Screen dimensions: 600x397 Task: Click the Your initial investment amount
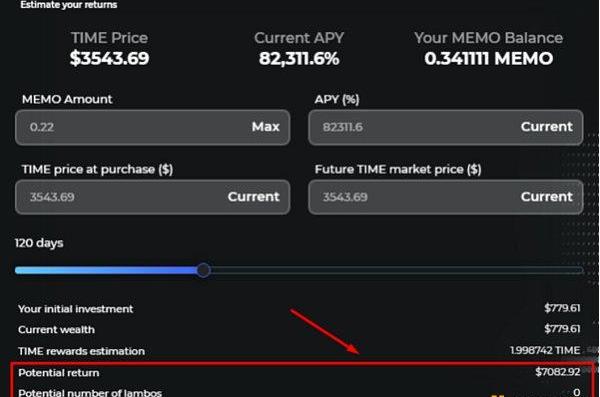[x=562, y=308]
